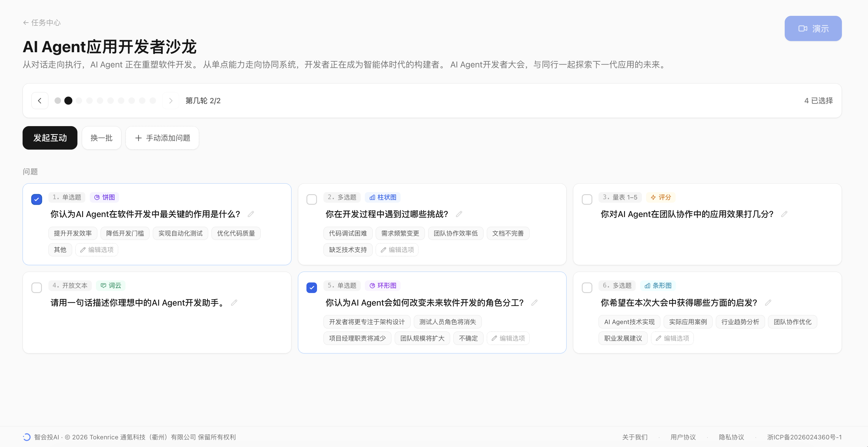The height and width of the screenshot is (447, 868).
Task: Check the checkbox for question 1
Action: click(37, 199)
